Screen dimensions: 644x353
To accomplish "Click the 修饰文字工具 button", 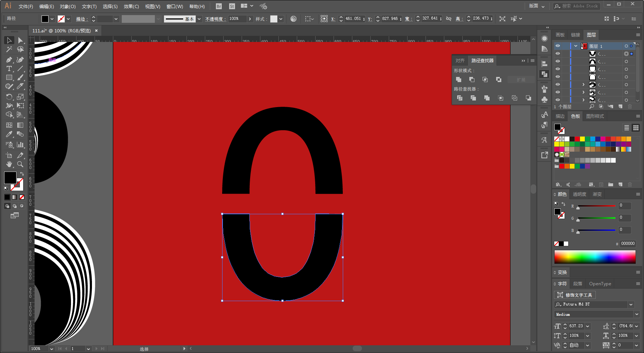I will [x=575, y=295].
